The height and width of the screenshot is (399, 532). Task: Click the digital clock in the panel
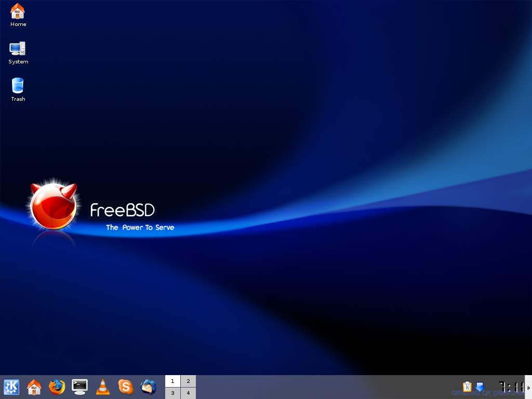511,387
